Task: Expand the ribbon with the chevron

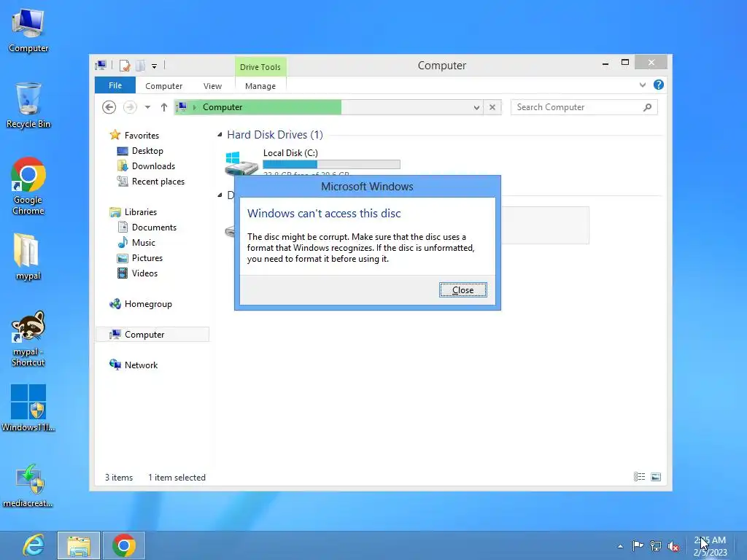Action: 642,85
